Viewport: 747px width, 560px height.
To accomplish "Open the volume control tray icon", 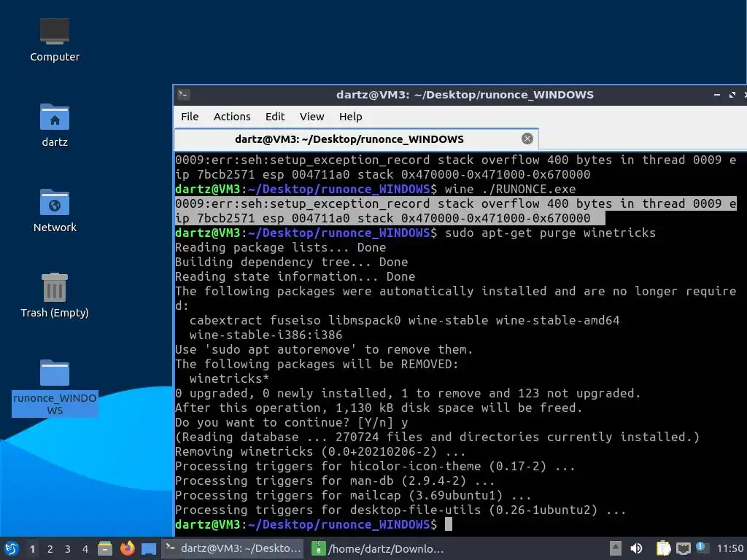I will pyautogui.click(x=636, y=548).
